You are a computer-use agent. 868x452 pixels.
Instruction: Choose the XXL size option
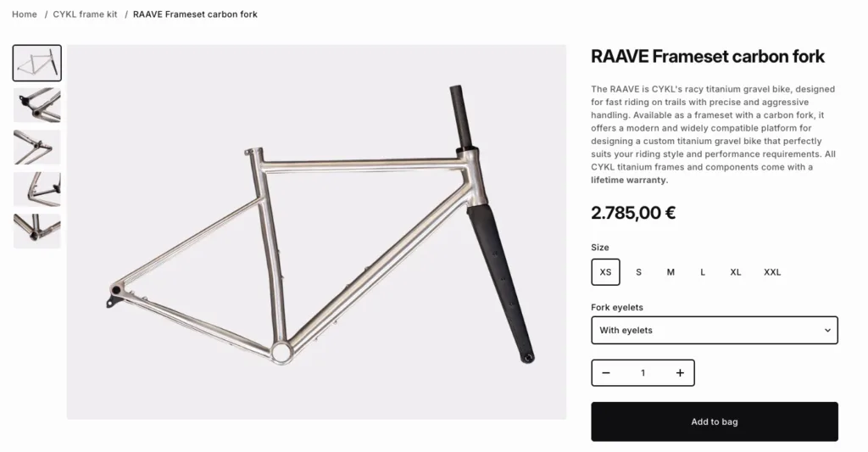click(772, 272)
